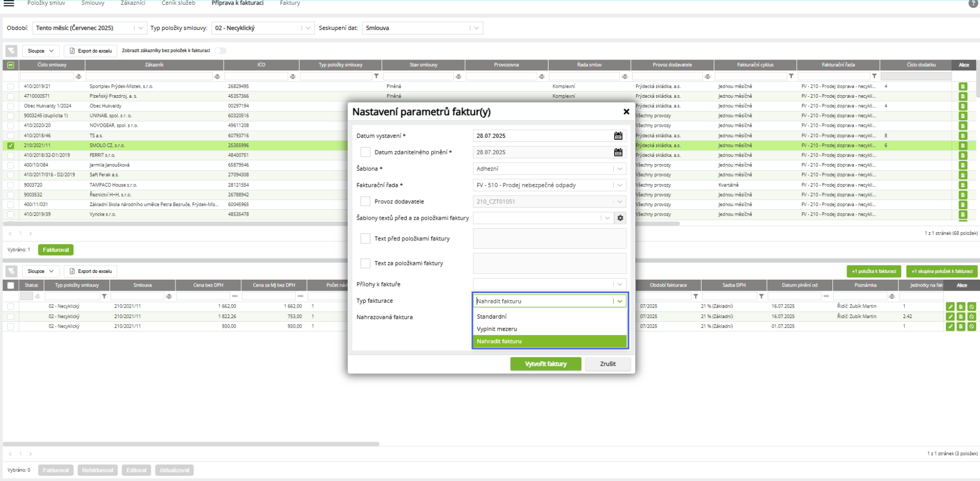Toggle Zobrazit zákazníky bez položek k fakturaci

point(220,51)
